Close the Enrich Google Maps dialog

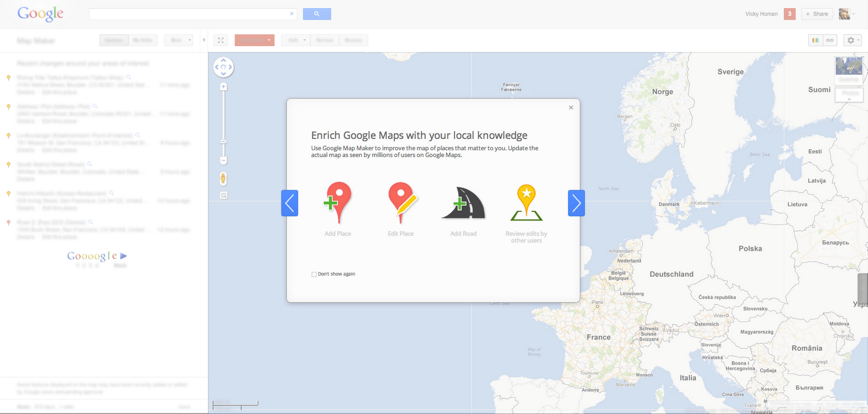click(x=571, y=107)
